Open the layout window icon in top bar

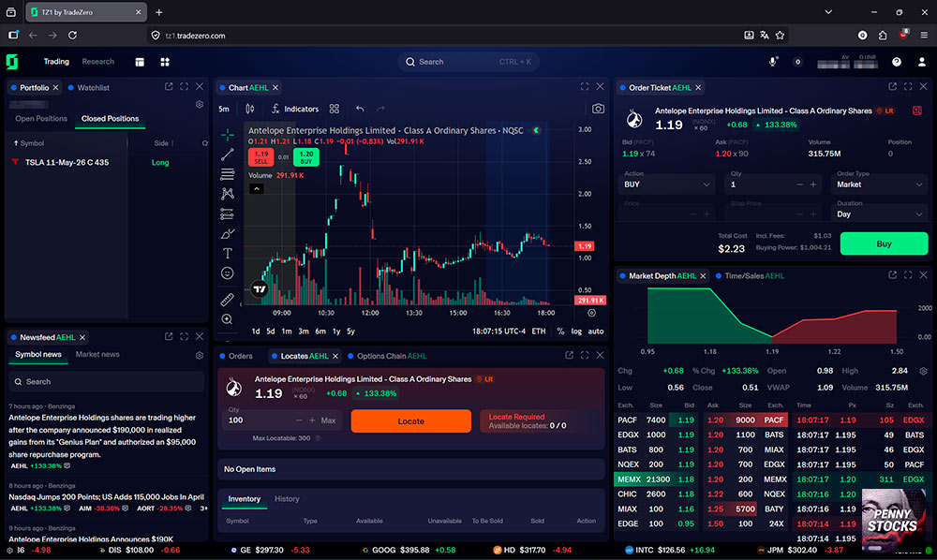pos(140,62)
